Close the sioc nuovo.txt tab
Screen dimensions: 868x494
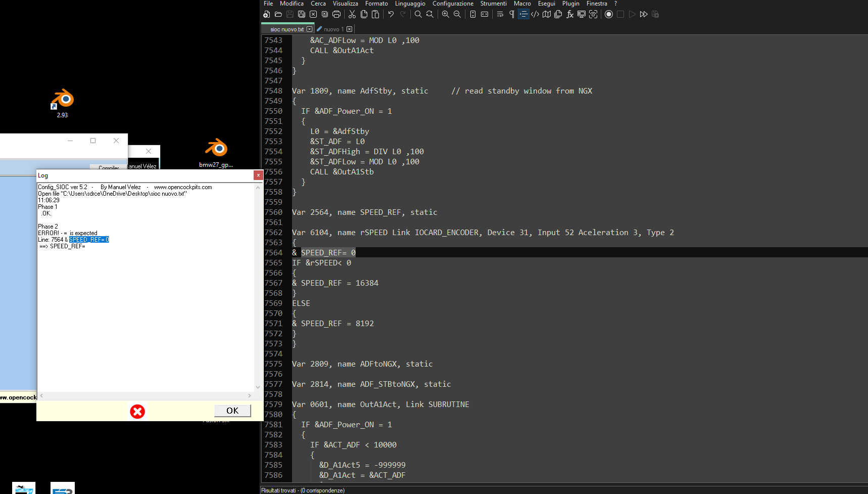point(310,29)
